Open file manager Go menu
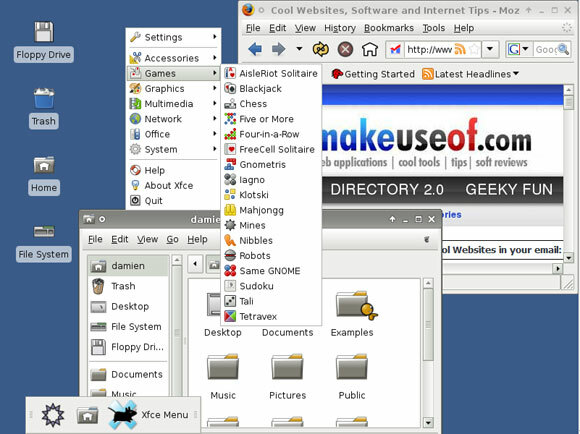 (x=172, y=239)
